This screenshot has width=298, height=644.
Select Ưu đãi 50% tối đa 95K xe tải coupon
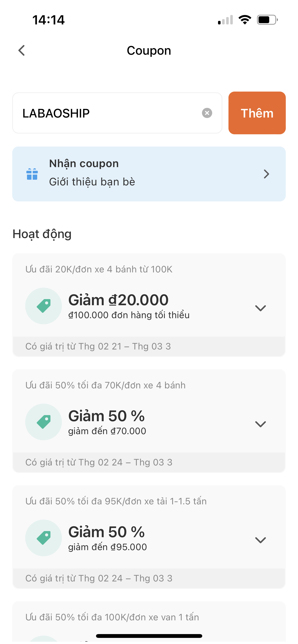tap(116, 501)
